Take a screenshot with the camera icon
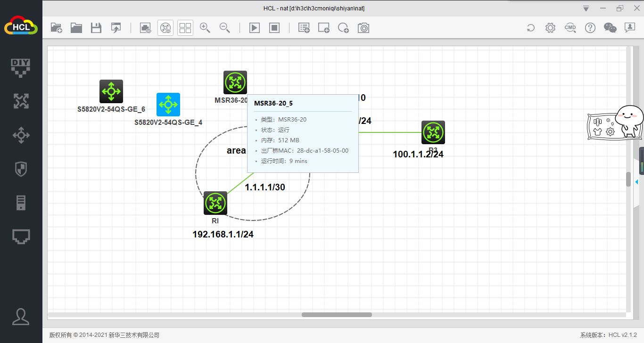644x343 pixels. [x=363, y=28]
